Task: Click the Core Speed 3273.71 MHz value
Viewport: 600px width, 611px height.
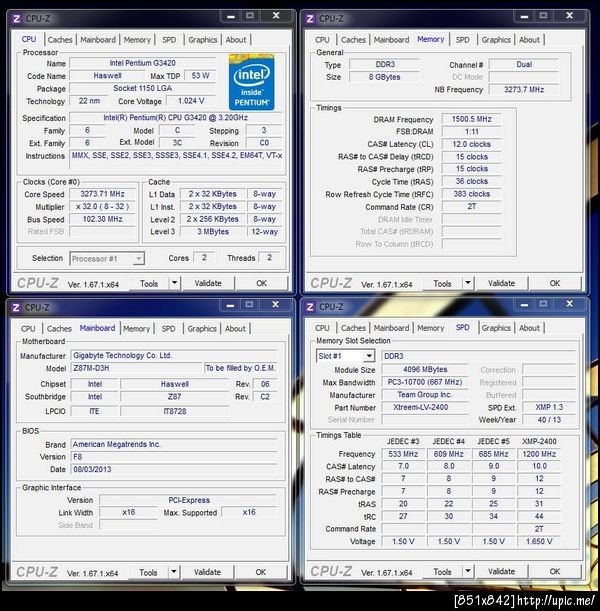Action: coord(102,194)
